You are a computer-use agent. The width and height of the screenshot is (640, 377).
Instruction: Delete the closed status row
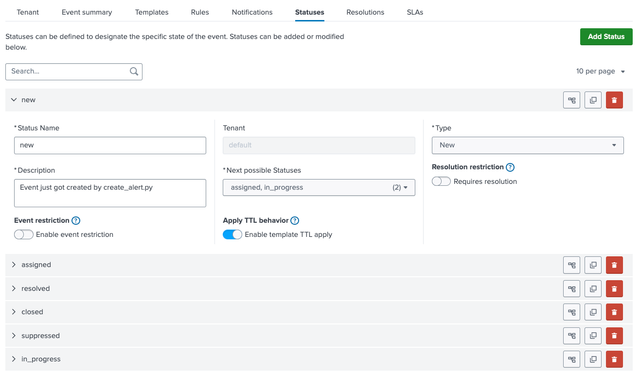[x=614, y=312]
